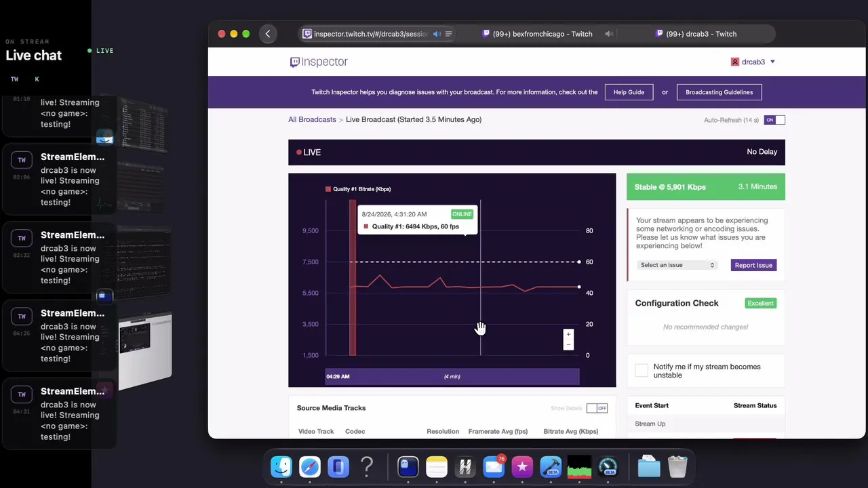Click the Report Issue button
Image resolution: width=868 pixels, height=488 pixels.
(x=753, y=265)
